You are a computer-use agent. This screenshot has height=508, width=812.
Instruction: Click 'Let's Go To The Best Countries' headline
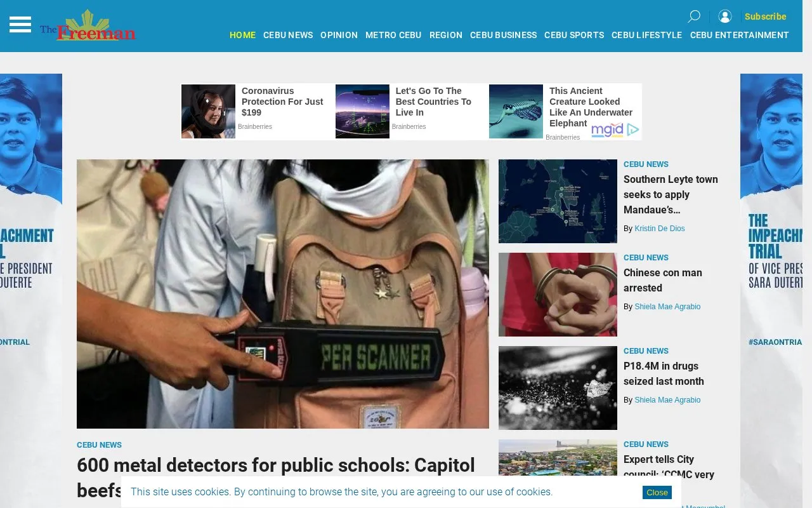[x=433, y=102]
